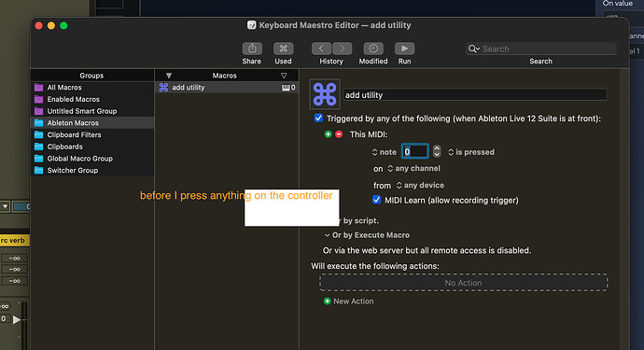Click smart group icon beside Enabled Macros
Image resolution: width=644 pixels, height=350 pixels.
pyautogui.click(x=38, y=100)
